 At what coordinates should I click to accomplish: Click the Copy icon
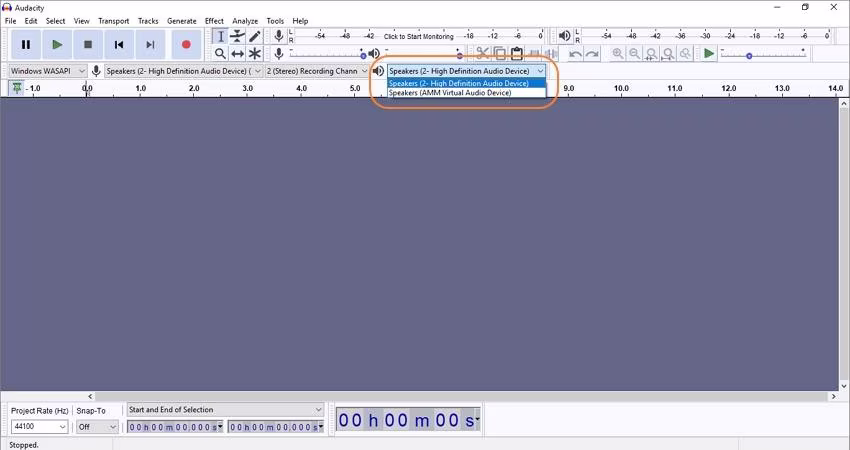point(500,53)
